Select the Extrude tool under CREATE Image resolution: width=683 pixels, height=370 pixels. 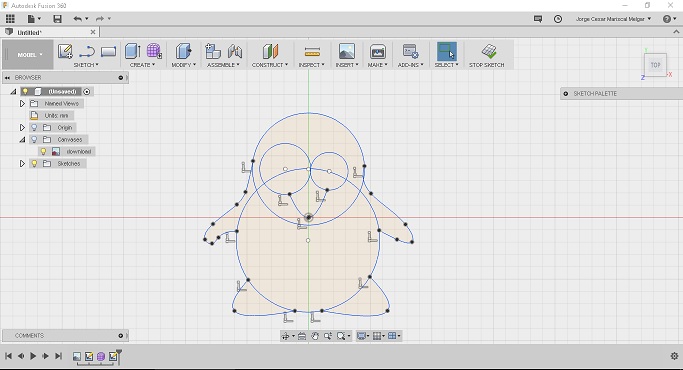click(132, 51)
